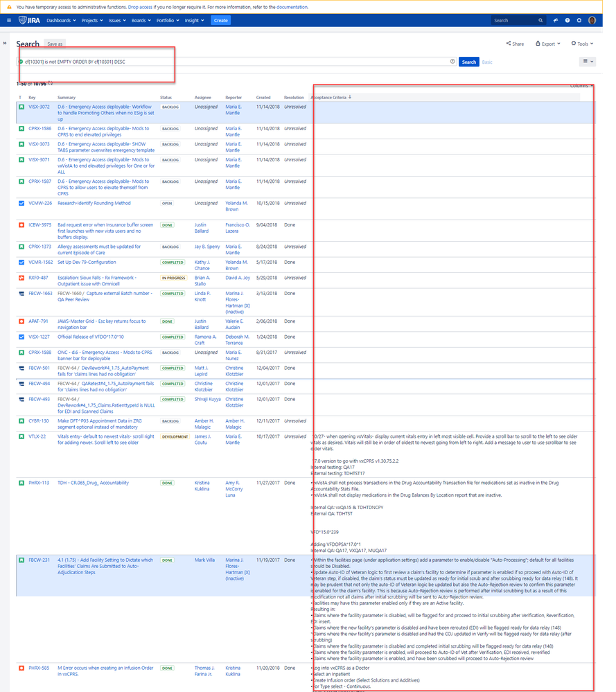616x692 pixels.
Task: Sort by the Summary column header
Action: (x=67, y=98)
